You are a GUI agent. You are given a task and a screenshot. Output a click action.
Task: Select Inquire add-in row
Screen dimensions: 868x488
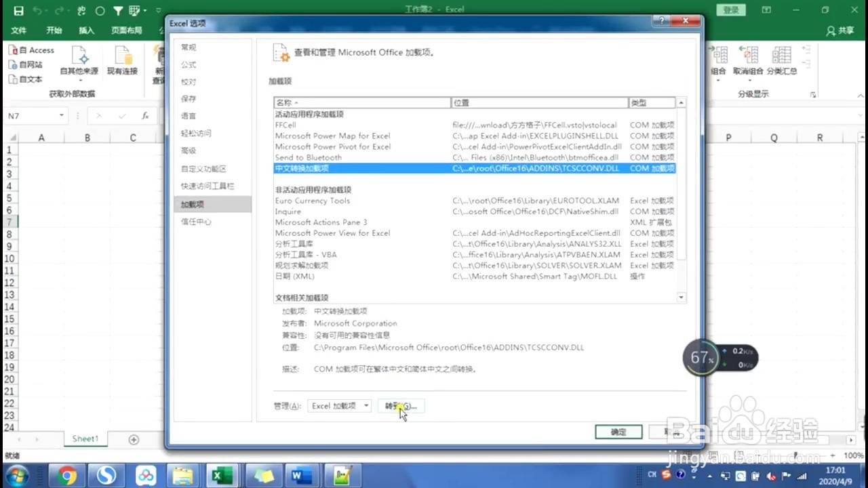point(475,211)
